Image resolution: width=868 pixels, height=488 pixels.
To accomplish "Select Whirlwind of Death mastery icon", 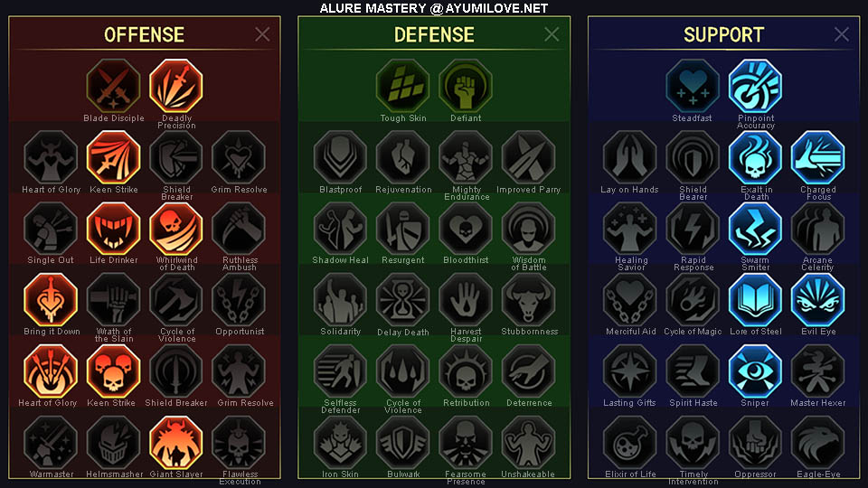I will coord(176,229).
